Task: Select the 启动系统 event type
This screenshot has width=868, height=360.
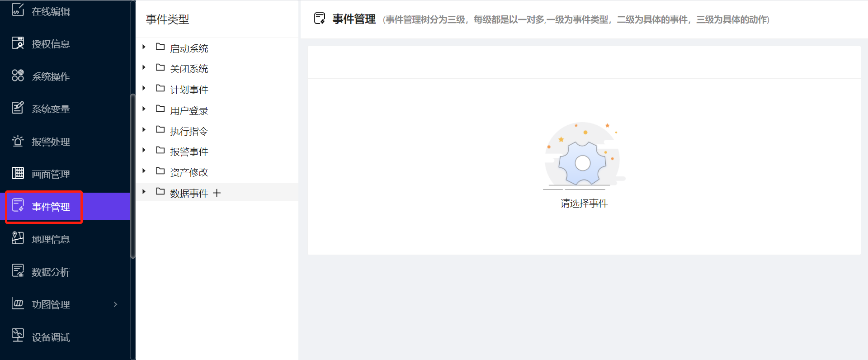Action: (189, 48)
